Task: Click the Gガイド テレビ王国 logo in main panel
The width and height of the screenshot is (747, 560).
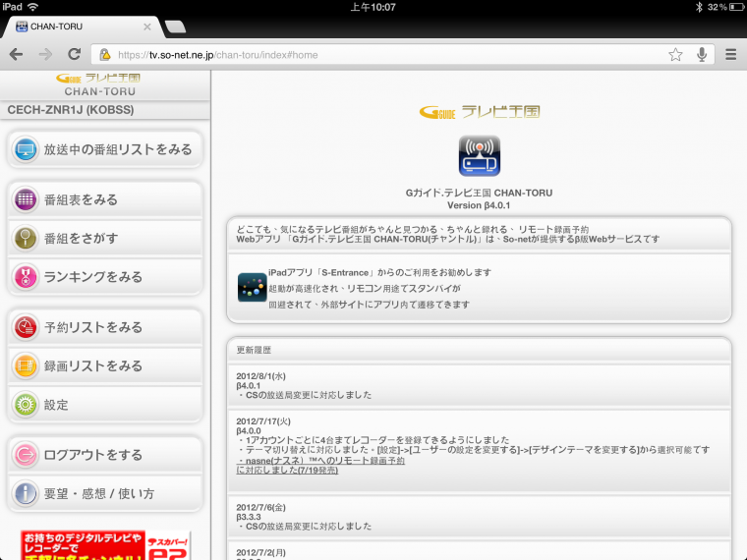Action: pyautogui.click(x=480, y=112)
